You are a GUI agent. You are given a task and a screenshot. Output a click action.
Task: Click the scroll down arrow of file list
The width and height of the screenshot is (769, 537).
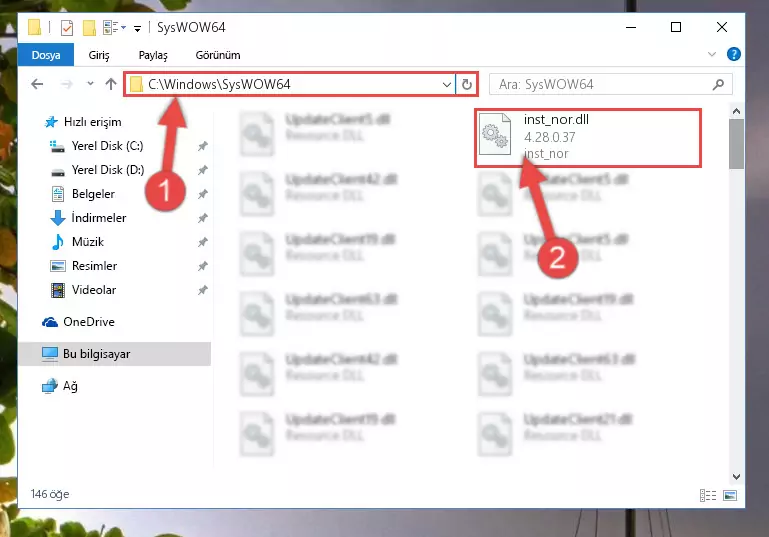[x=736, y=477]
